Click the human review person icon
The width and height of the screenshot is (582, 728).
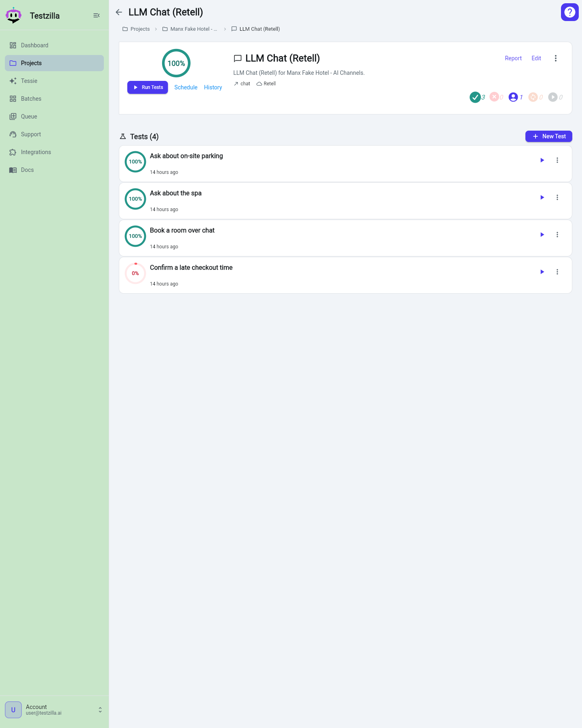513,97
